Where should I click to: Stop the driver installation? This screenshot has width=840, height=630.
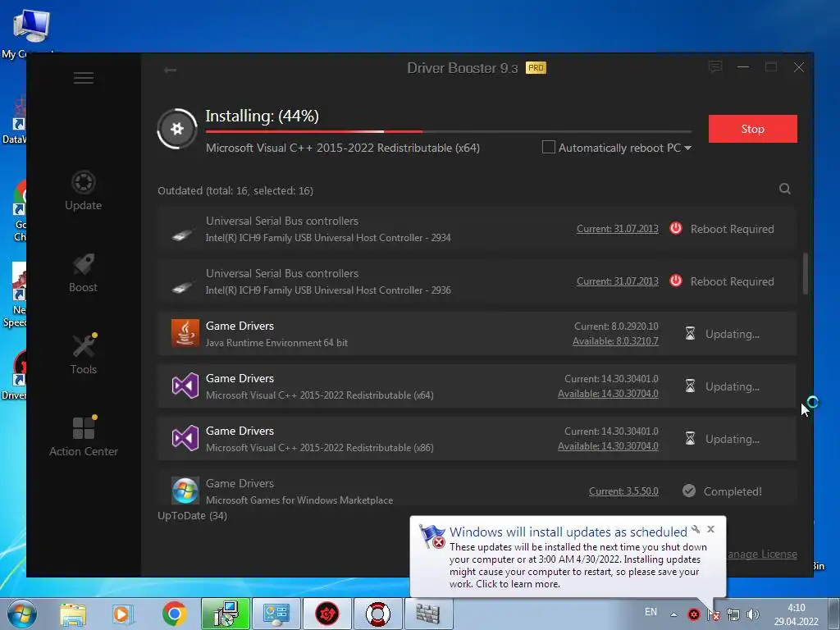pyautogui.click(x=753, y=129)
